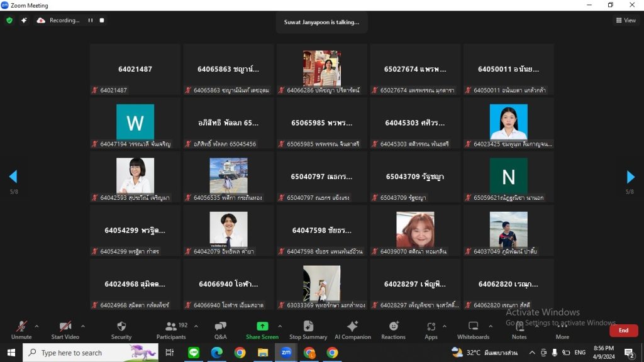Screen dimensions: 644x362
Task: Expand share options arrow beside Share Screen
Action: click(280, 326)
